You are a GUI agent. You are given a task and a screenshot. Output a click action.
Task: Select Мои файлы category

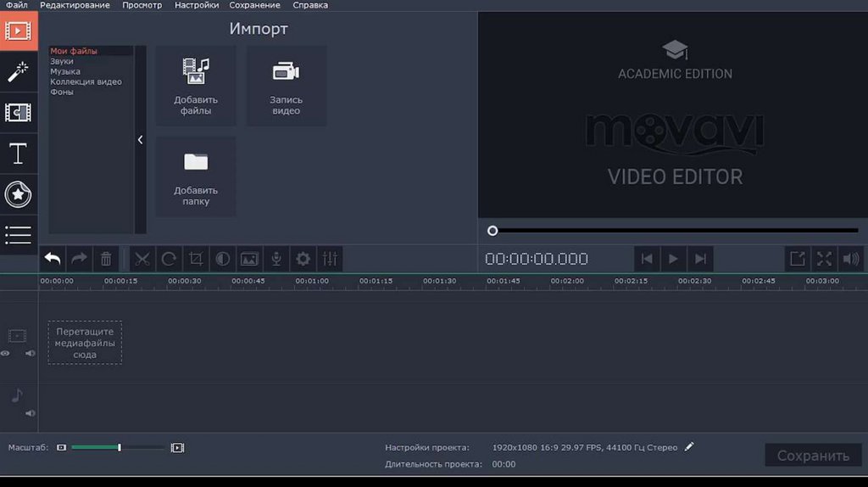(74, 51)
